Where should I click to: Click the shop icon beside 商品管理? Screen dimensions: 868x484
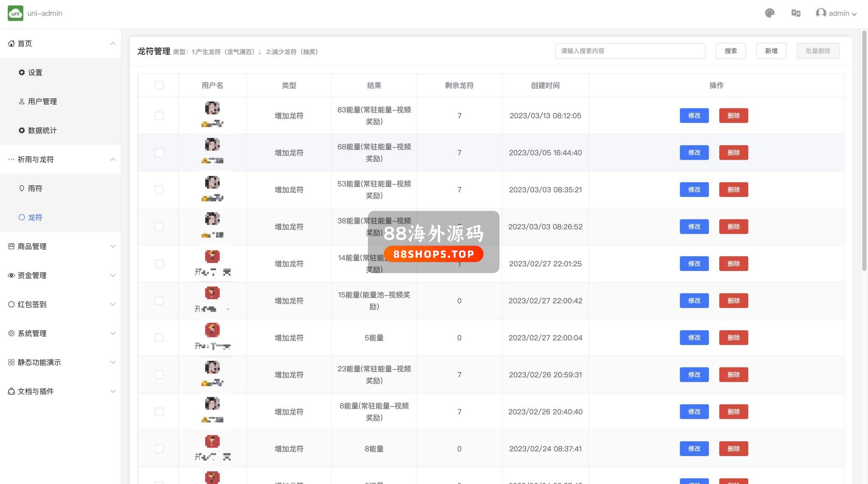click(x=11, y=246)
